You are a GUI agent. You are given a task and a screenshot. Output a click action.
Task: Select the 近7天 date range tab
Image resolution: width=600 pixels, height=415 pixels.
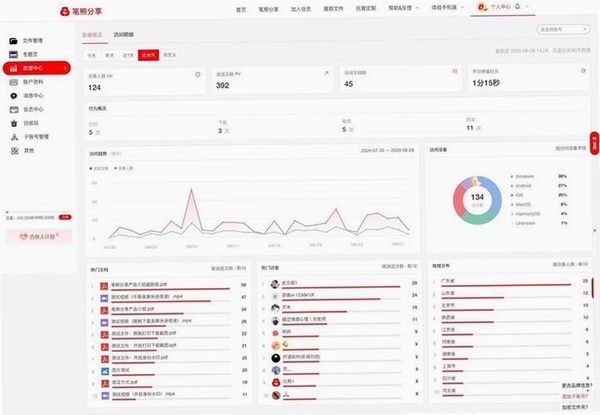[128, 55]
